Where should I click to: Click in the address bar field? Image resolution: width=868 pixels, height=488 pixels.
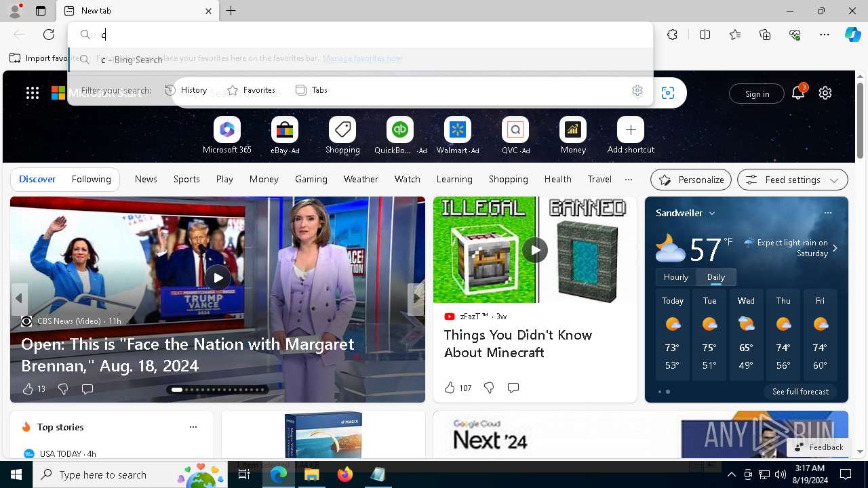pyautogui.click(x=361, y=35)
